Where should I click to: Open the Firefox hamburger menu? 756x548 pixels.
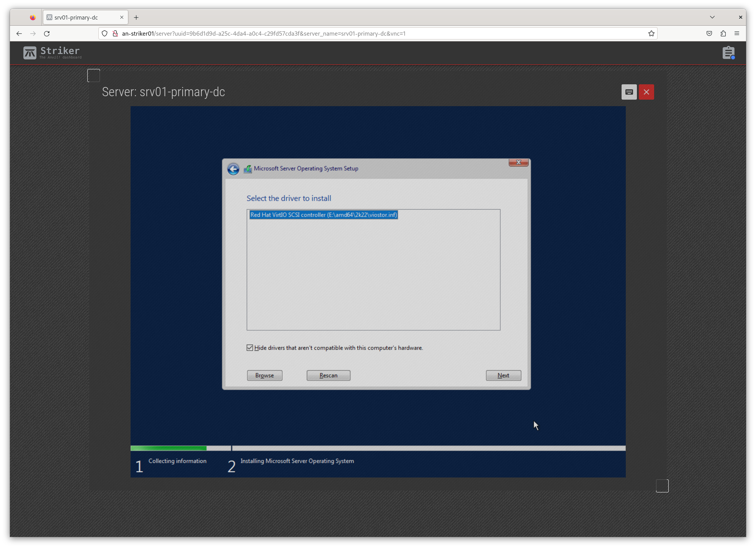pos(737,34)
